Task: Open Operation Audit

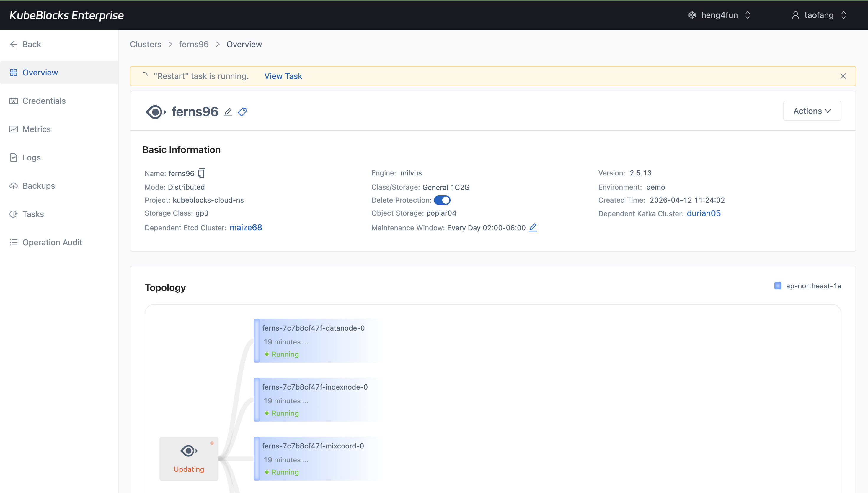Action: click(x=52, y=242)
